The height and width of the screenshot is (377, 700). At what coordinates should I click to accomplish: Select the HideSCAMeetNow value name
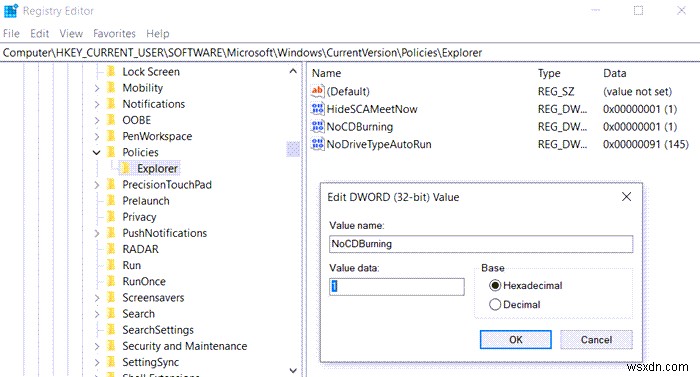click(x=372, y=109)
